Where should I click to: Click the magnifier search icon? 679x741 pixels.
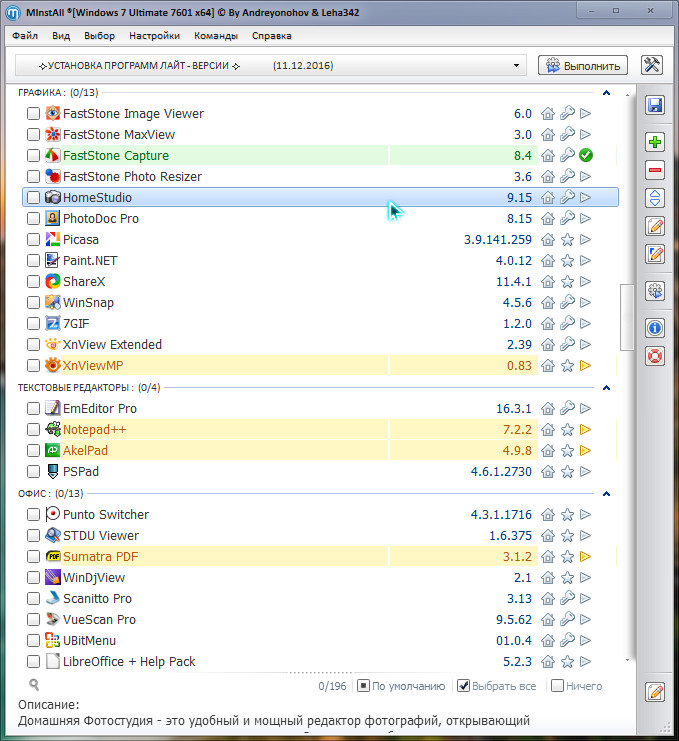pyautogui.click(x=34, y=684)
